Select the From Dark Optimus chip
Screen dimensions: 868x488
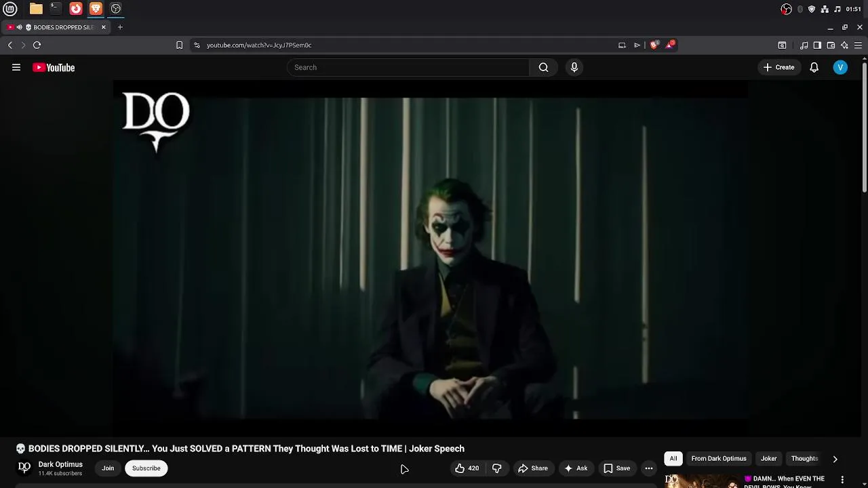[x=719, y=459]
